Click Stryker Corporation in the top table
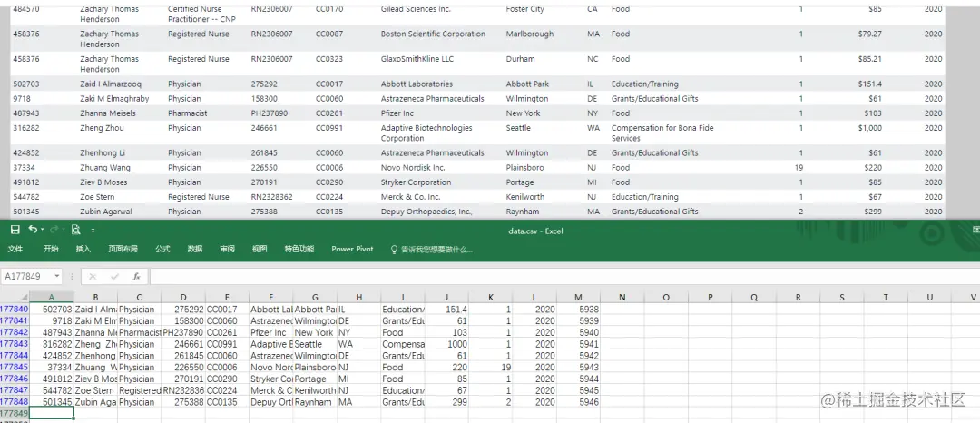The image size is (980, 423). pyautogui.click(x=416, y=182)
